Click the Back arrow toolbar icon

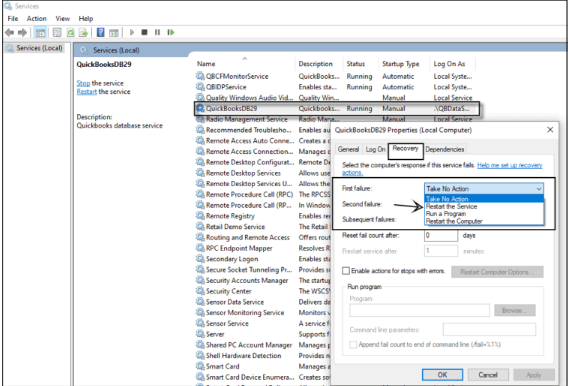pos(10,33)
